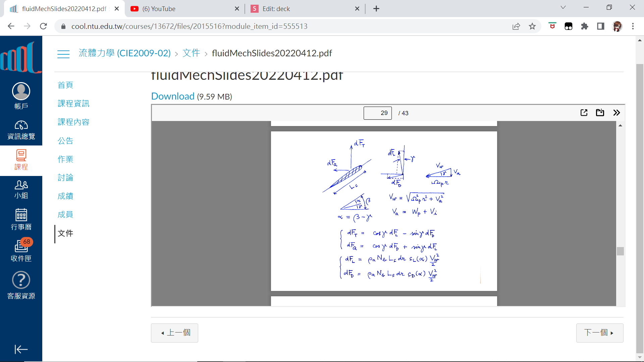Open the 收件匣 inbox icon

[21, 246]
